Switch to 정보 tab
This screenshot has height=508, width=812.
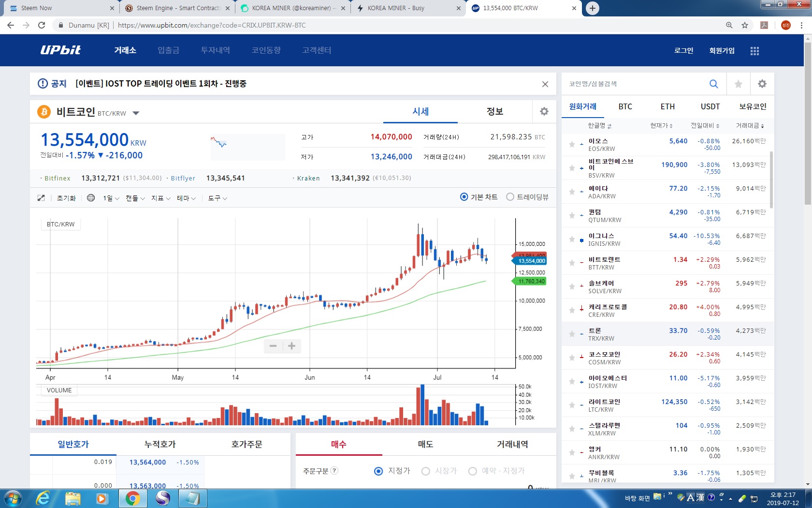pyautogui.click(x=494, y=111)
